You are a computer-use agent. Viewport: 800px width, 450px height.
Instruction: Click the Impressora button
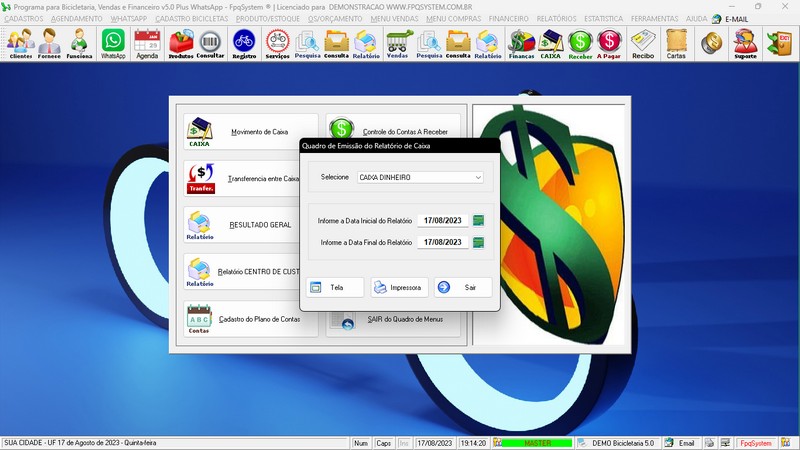tap(399, 287)
